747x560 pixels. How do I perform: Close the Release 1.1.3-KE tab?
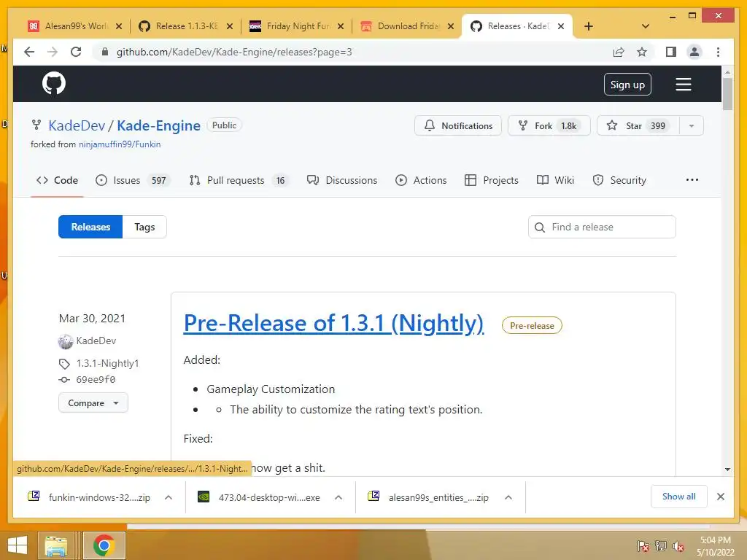230,26
